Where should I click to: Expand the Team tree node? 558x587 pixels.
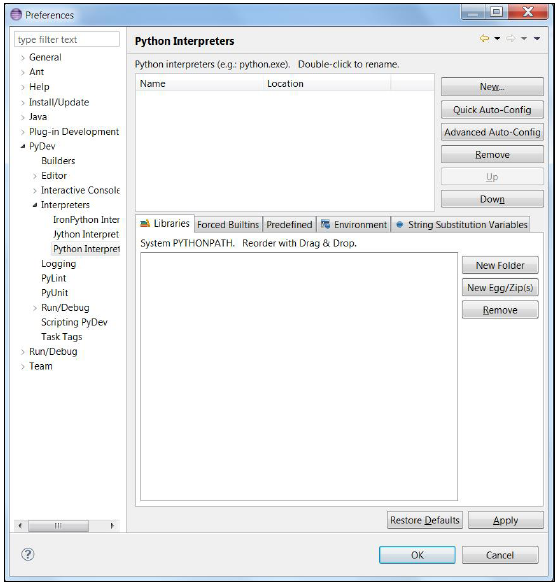tap(23, 367)
